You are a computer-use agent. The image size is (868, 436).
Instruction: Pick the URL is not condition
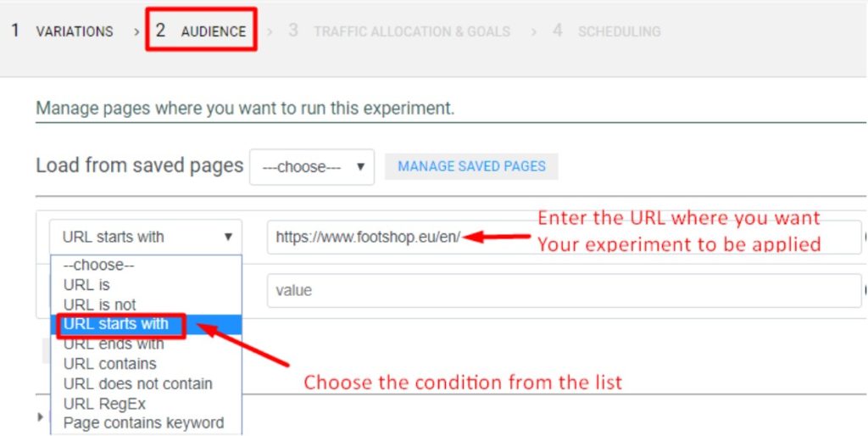point(99,305)
